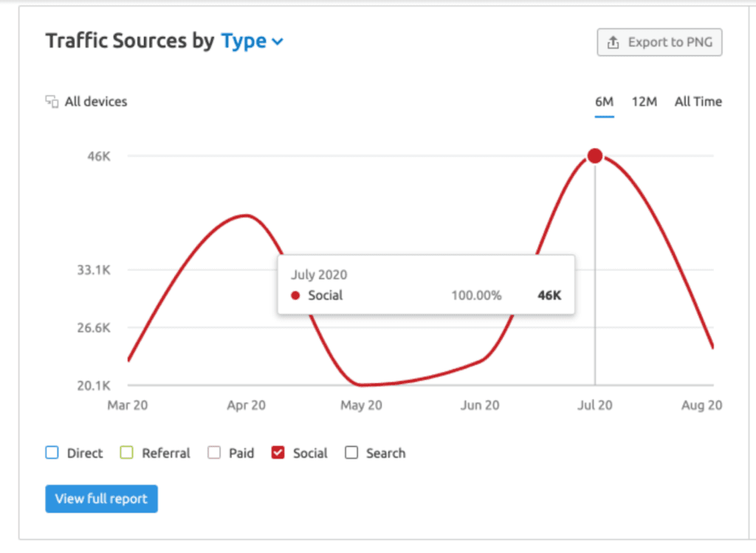Enable the Paid traffic checkbox

[x=214, y=453]
